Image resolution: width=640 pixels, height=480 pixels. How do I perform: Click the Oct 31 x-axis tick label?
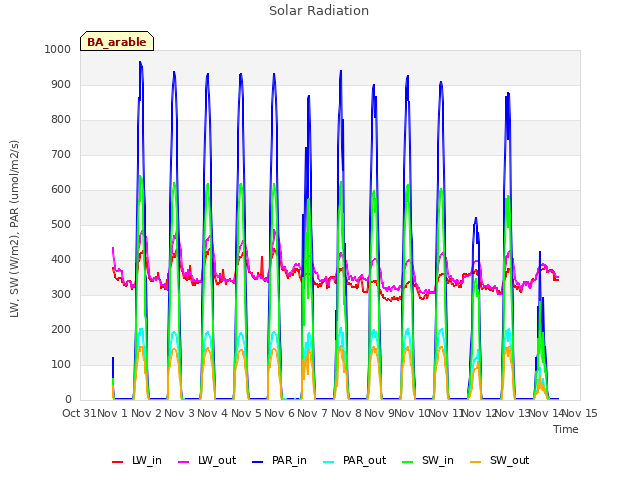[x=79, y=413]
